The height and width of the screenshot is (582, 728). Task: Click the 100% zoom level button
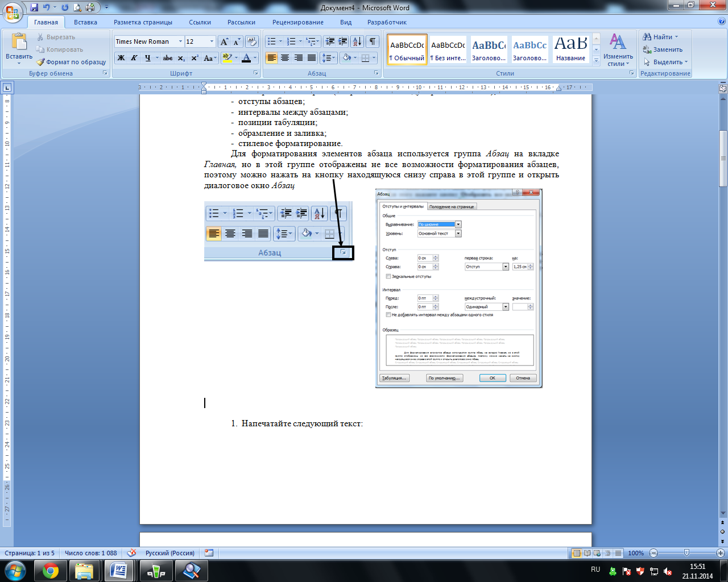(x=636, y=553)
